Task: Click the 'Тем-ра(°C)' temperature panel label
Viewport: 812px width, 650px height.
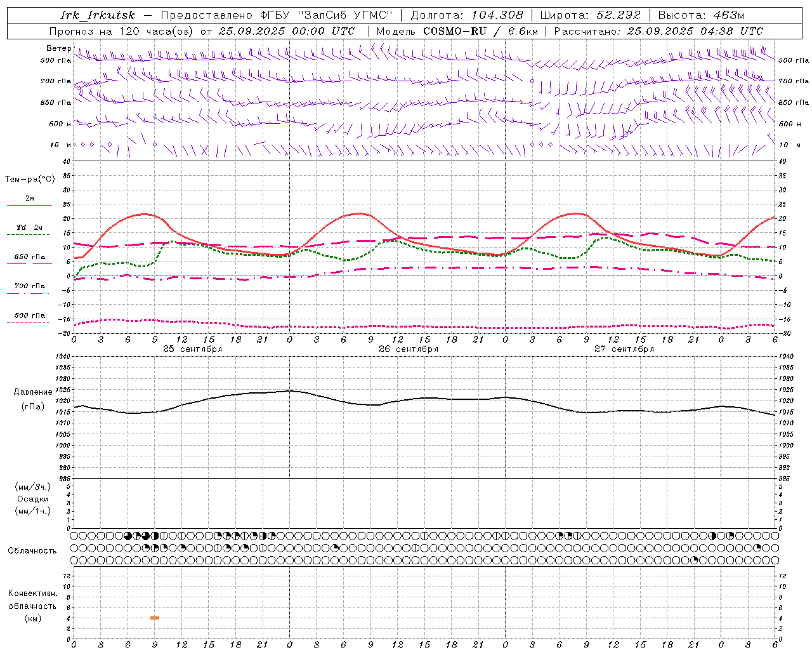Action: pyautogui.click(x=30, y=180)
